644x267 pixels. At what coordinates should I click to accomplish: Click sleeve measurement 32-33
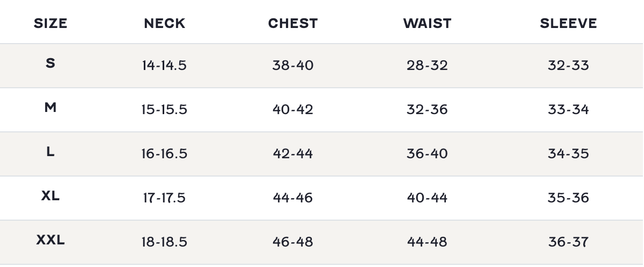point(568,66)
